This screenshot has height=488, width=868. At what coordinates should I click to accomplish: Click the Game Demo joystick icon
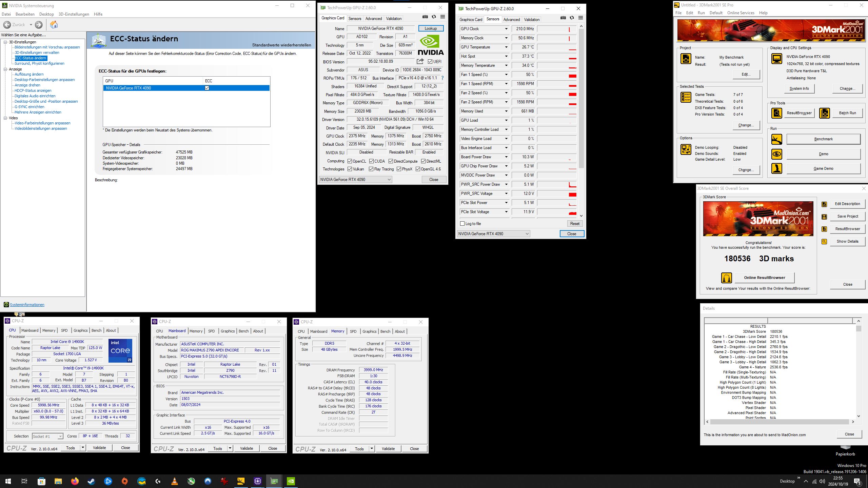tap(777, 168)
